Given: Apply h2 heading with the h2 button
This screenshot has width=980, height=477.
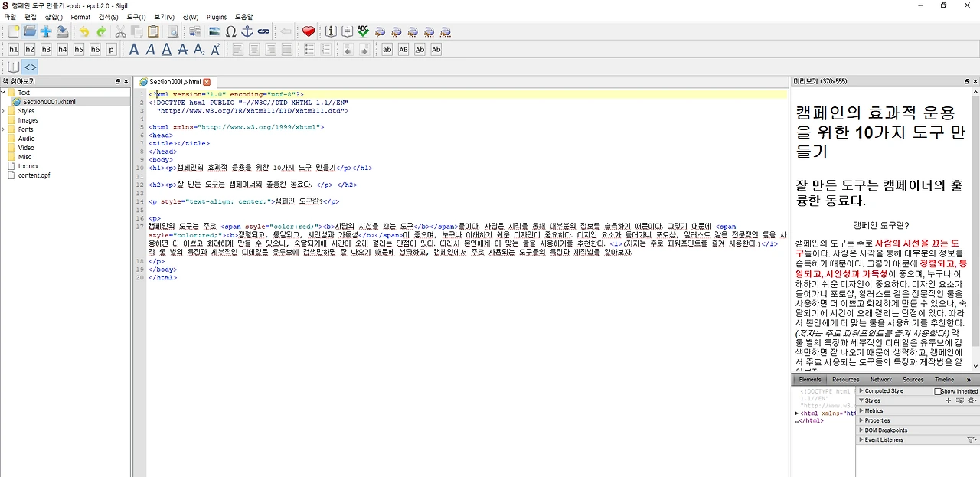Looking at the screenshot, I should pyautogui.click(x=30, y=49).
